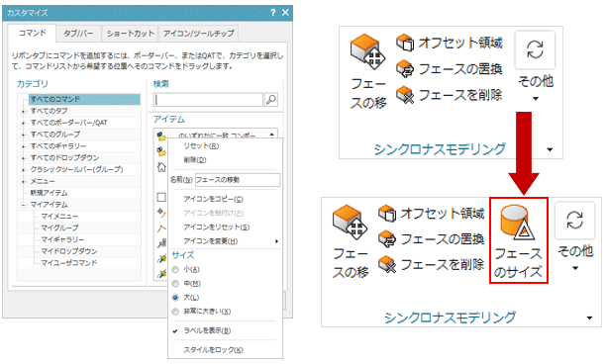Switch to the コマンド tab
The height and width of the screenshot is (364, 606).
[32, 34]
